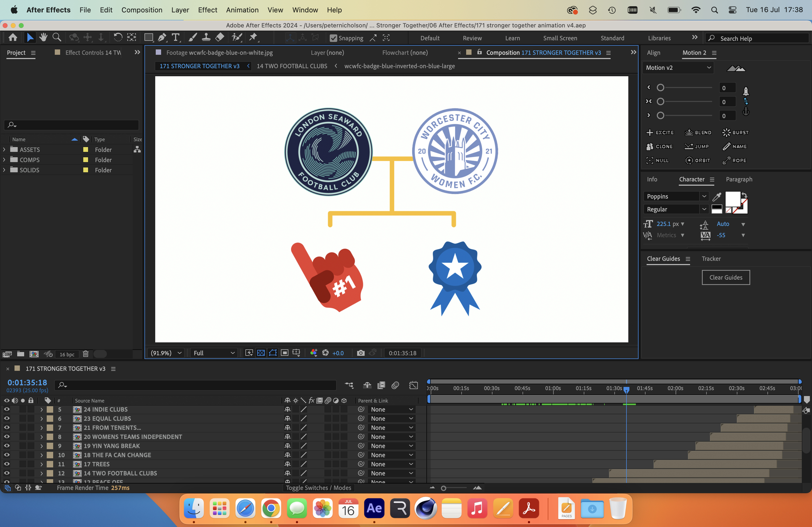The image size is (812, 527).
Task: Hide the 17 TREES layer
Action: (x=6, y=464)
